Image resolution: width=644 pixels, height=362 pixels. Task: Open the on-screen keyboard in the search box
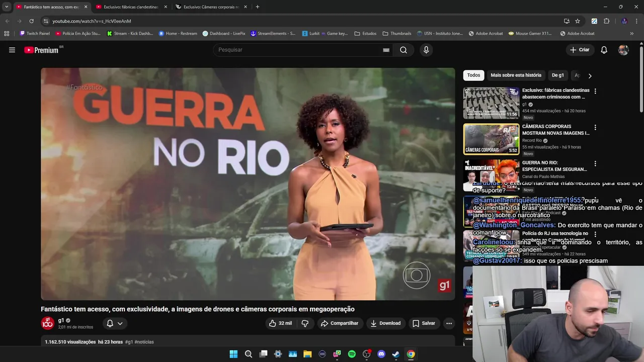tap(386, 50)
